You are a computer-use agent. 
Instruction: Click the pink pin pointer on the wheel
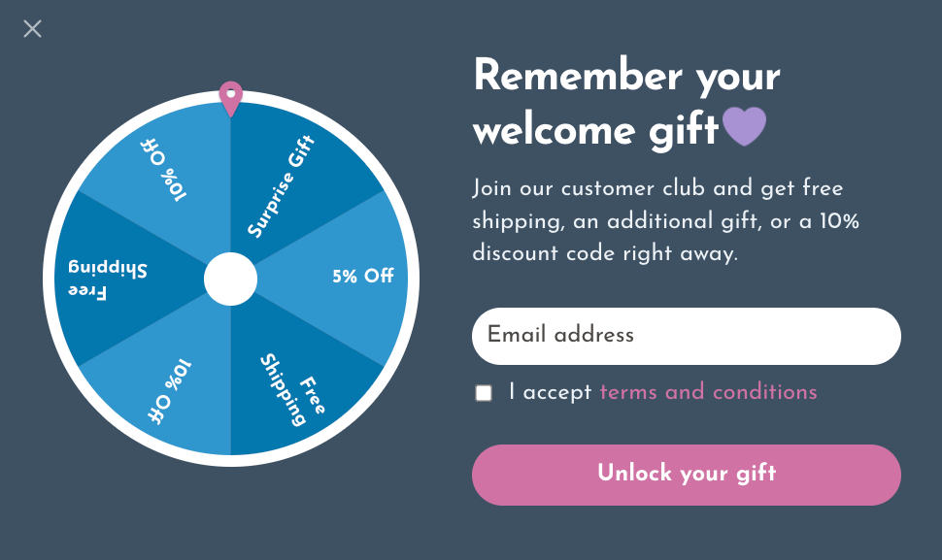(230, 97)
